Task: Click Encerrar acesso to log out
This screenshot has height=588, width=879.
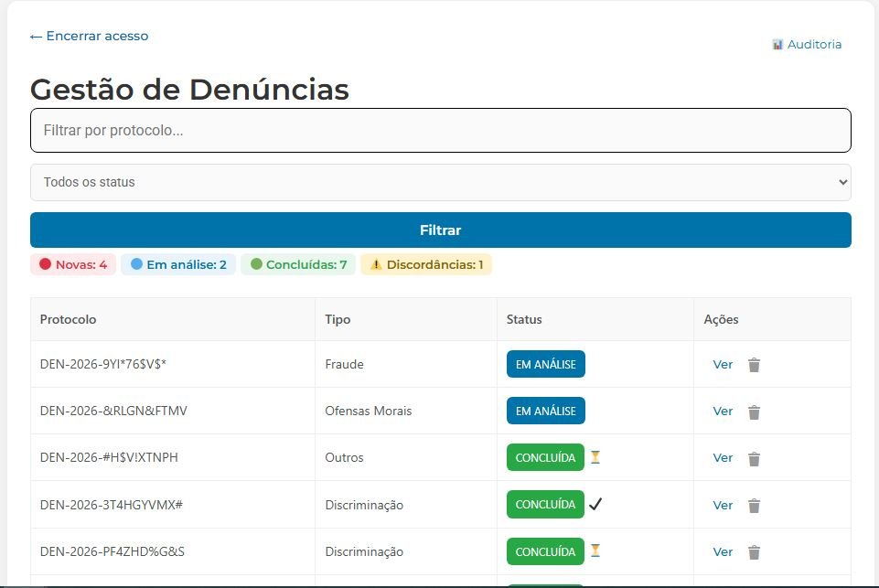Action: (89, 36)
